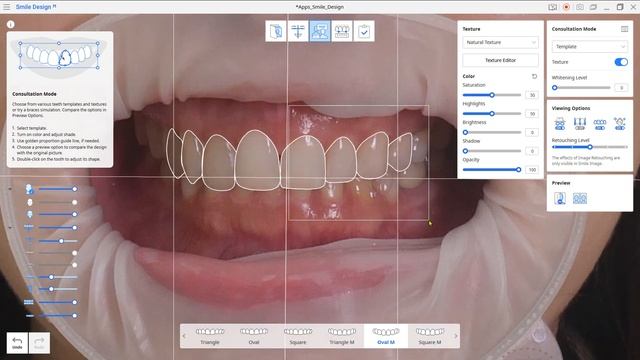Viewport: 640px width, 360px height.
Task: Click the info icon above the help panel
Action: (11, 24)
